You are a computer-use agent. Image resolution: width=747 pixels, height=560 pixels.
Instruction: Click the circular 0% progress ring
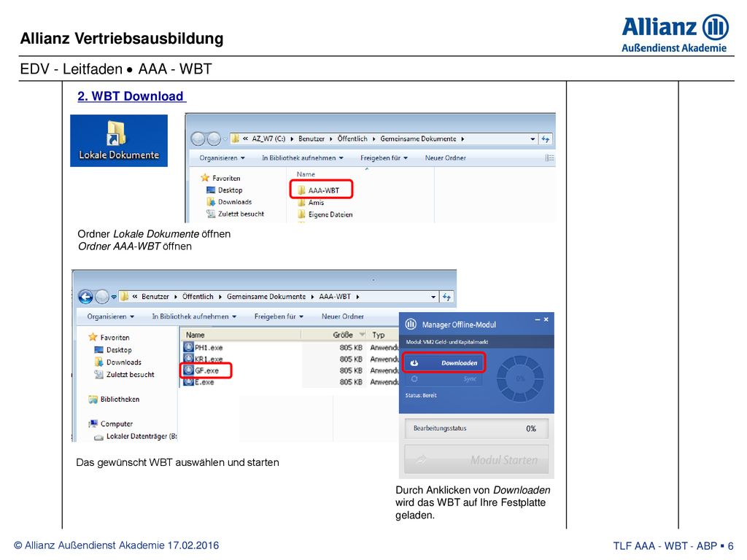[x=520, y=378]
